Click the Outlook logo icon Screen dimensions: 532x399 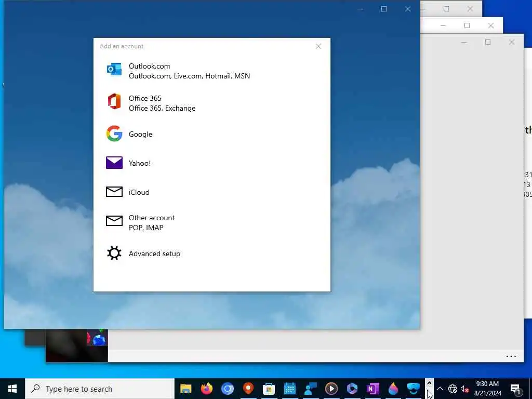[x=114, y=69]
